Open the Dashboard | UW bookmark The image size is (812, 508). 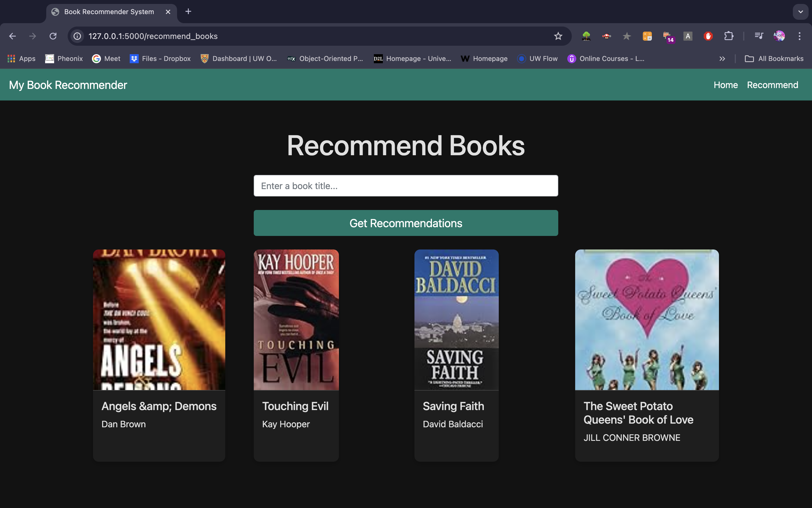(239, 59)
